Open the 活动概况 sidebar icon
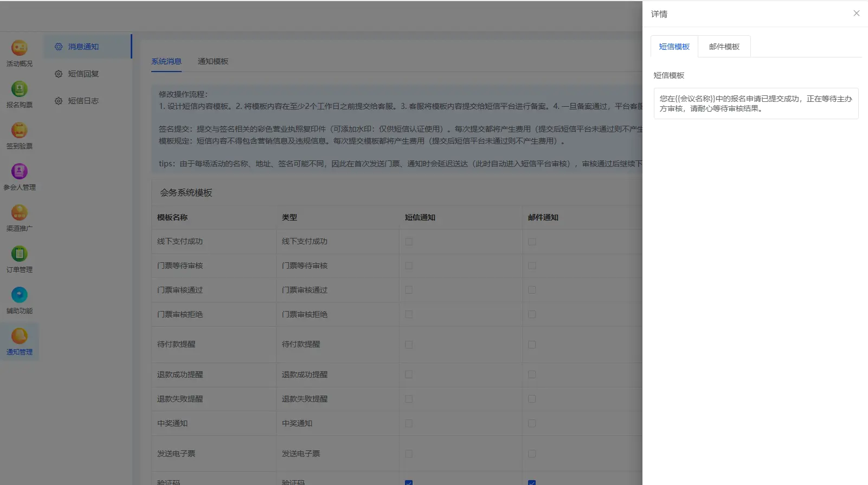 pos(20,48)
